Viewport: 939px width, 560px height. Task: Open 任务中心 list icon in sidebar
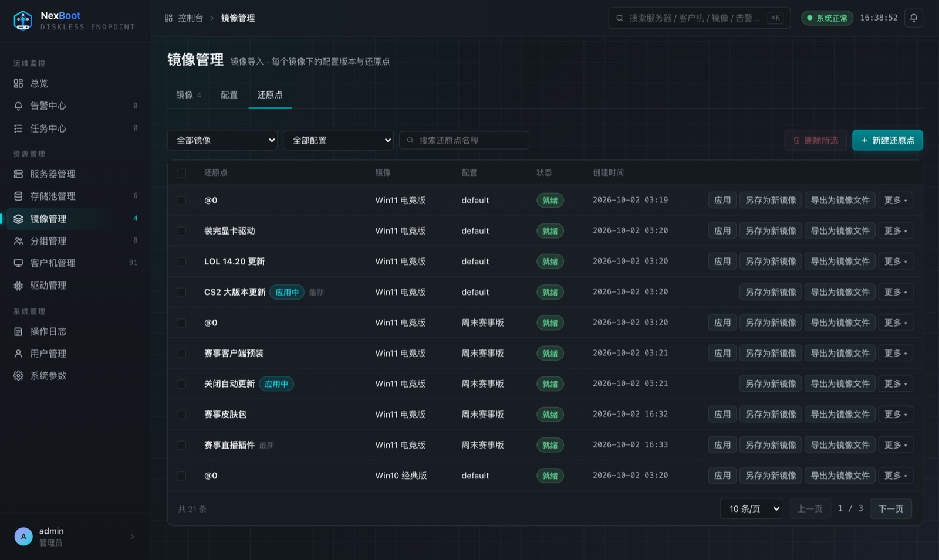[x=18, y=128]
